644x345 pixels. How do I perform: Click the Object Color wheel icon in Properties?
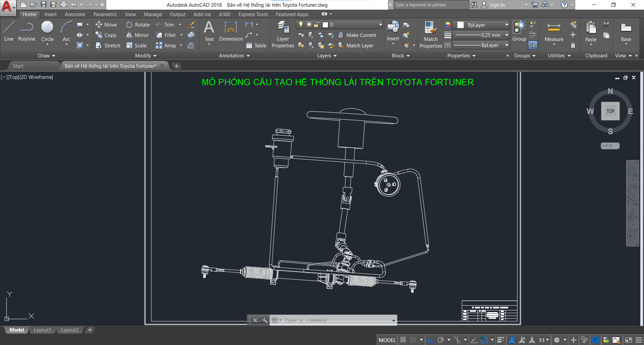447,25
